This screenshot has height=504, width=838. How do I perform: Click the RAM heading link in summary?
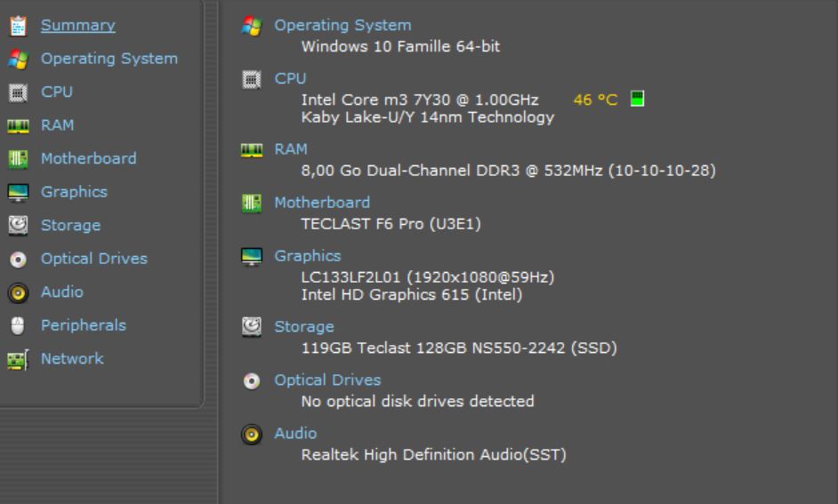[291, 149]
